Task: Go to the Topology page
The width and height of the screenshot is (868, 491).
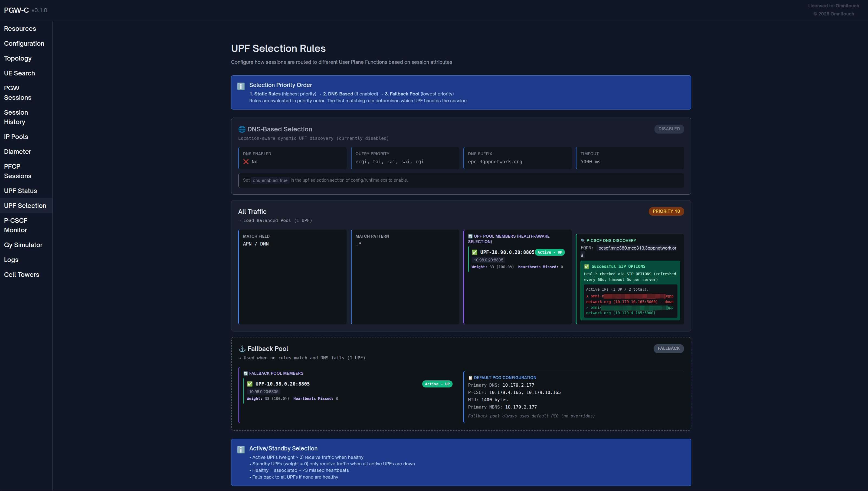Action: [x=18, y=58]
